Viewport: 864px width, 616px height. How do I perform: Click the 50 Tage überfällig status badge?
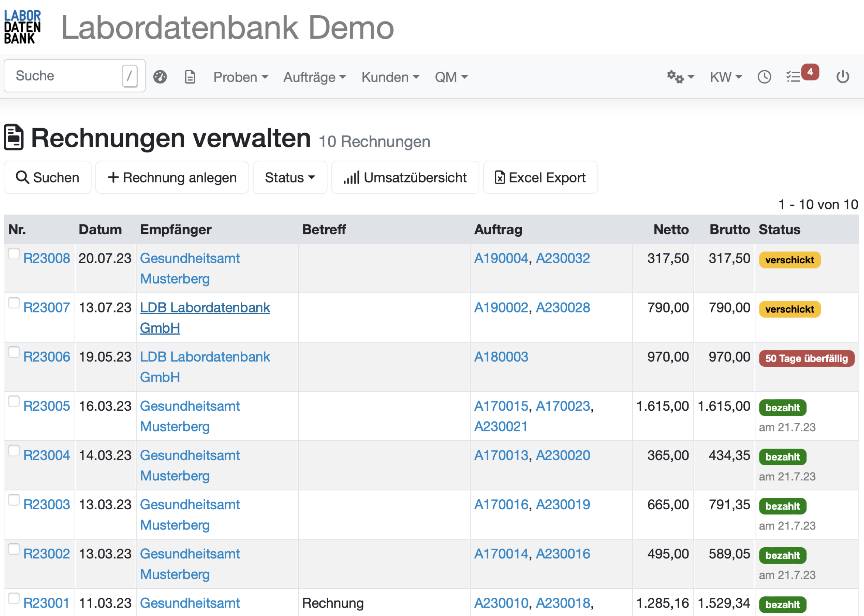pyautogui.click(x=806, y=358)
